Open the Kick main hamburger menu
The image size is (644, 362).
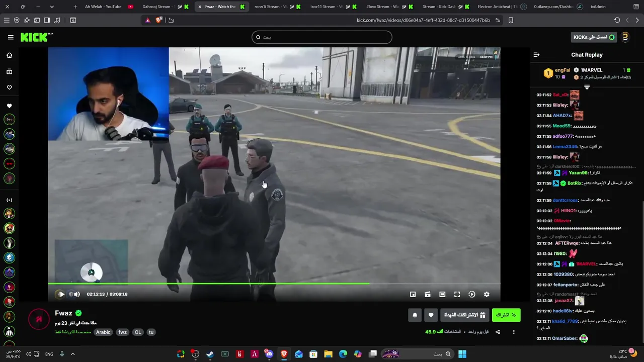point(11,37)
